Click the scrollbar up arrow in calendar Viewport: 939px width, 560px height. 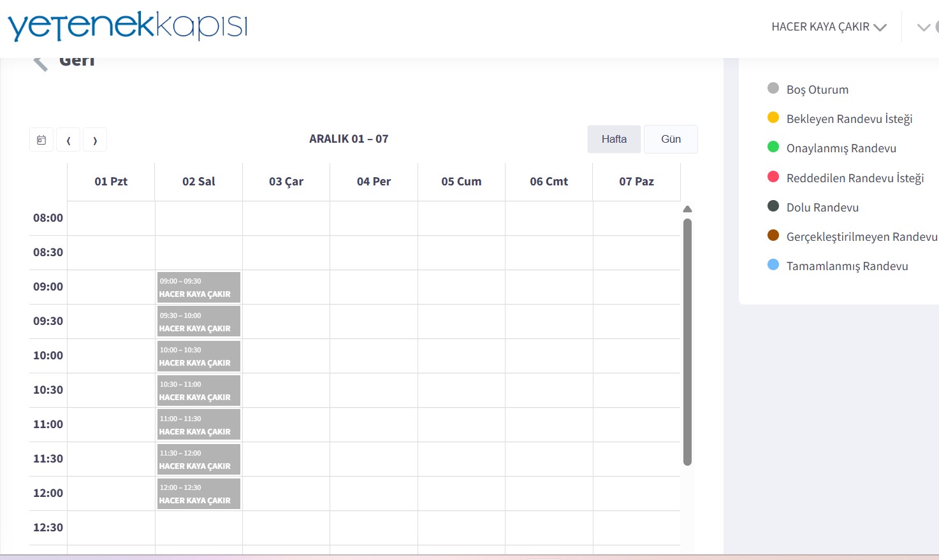(687, 209)
